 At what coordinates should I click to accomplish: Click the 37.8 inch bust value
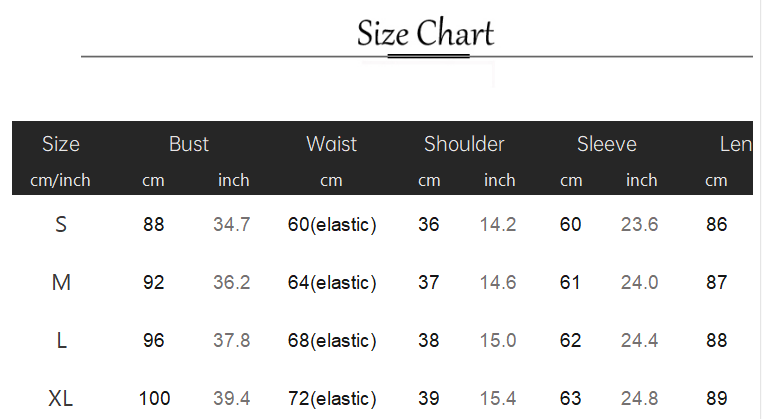[232, 341]
